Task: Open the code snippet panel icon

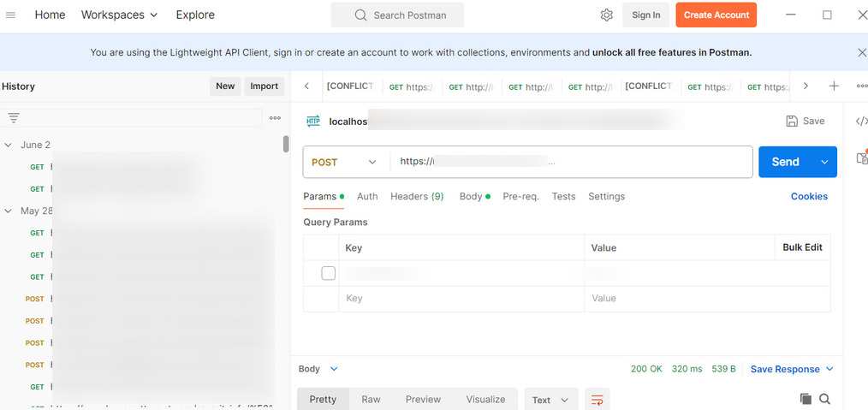Action: 861,122
